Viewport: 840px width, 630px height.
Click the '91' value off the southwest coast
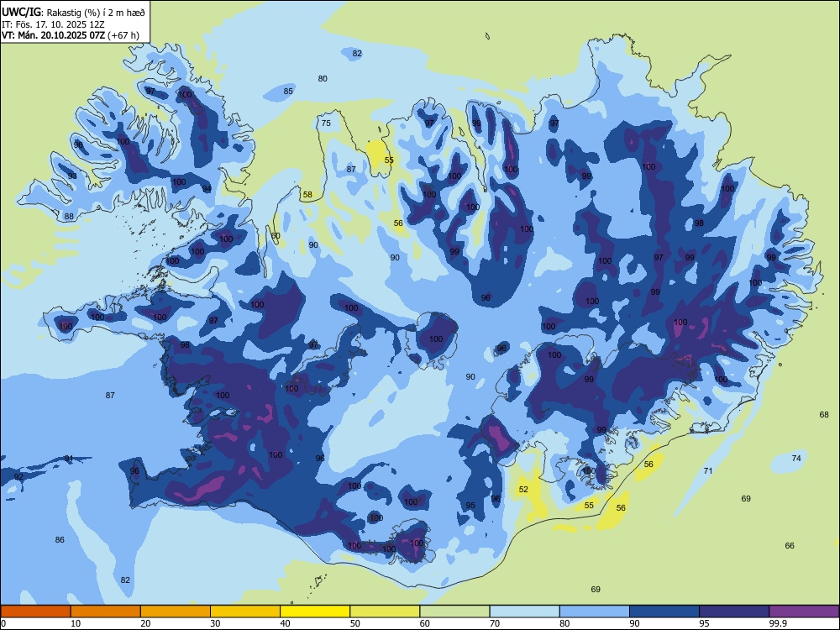pyautogui.click(x=69, y=459)
